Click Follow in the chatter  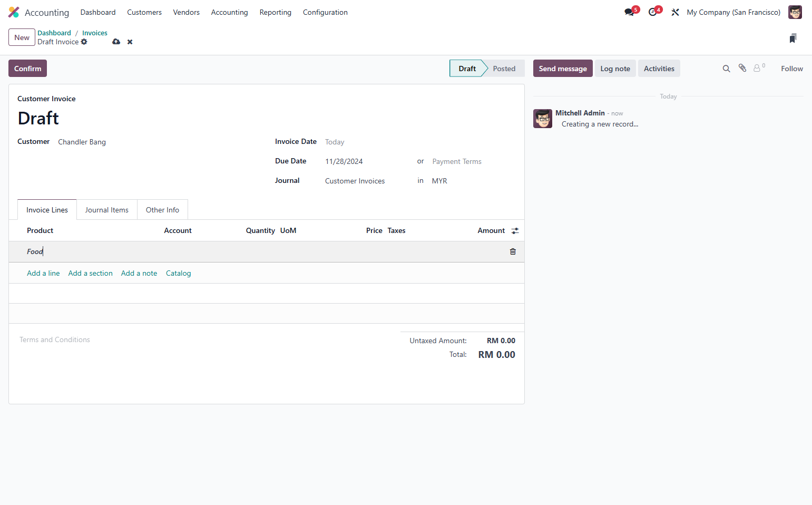click(791, 69)
